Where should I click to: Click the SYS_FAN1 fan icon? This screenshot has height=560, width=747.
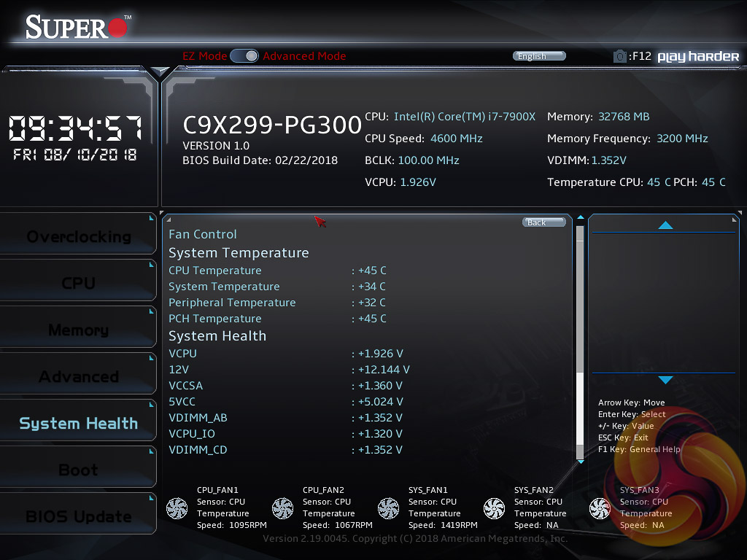pos(388,508)
